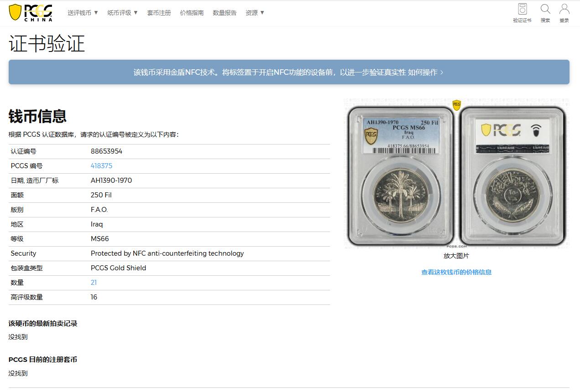The image size is (580, 392).
Task: Click the coin slab obverse image
Action: (x=401, y=176)
